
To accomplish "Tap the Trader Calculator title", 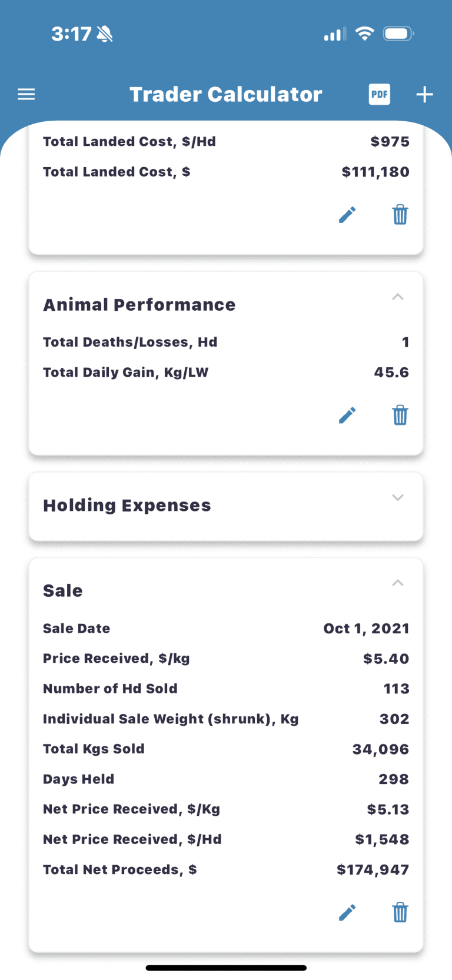I will [226, 94].
